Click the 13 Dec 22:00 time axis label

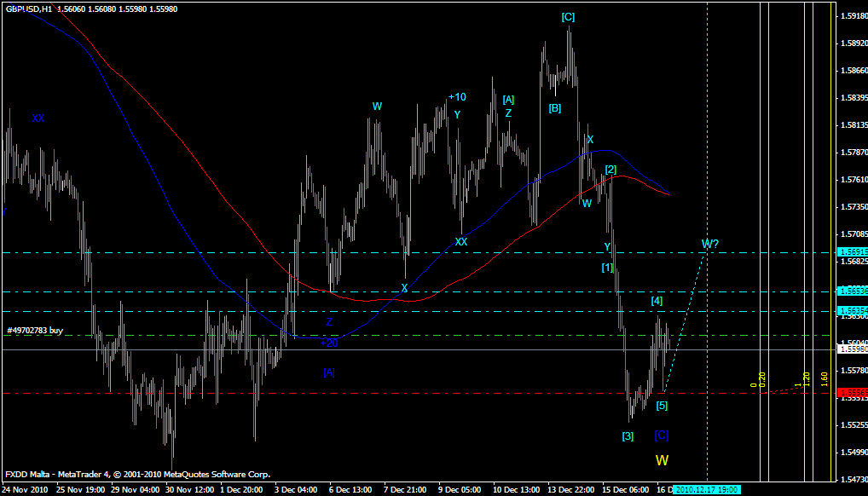pyautogui.click(x=570, y=490)
